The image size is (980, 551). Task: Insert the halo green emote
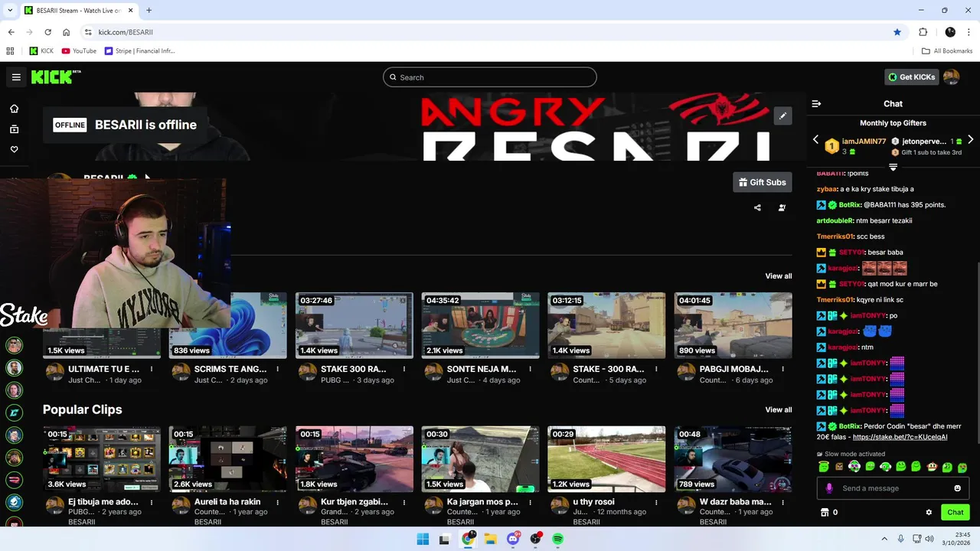(x=824, y=467)
